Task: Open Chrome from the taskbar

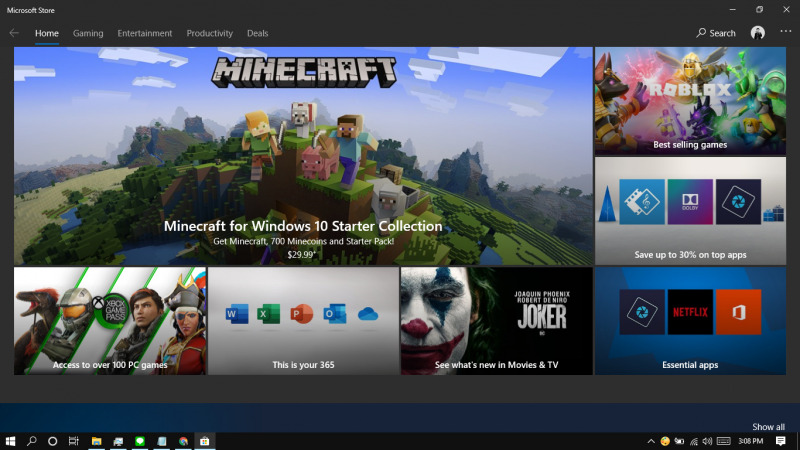Action: [183, 441]
